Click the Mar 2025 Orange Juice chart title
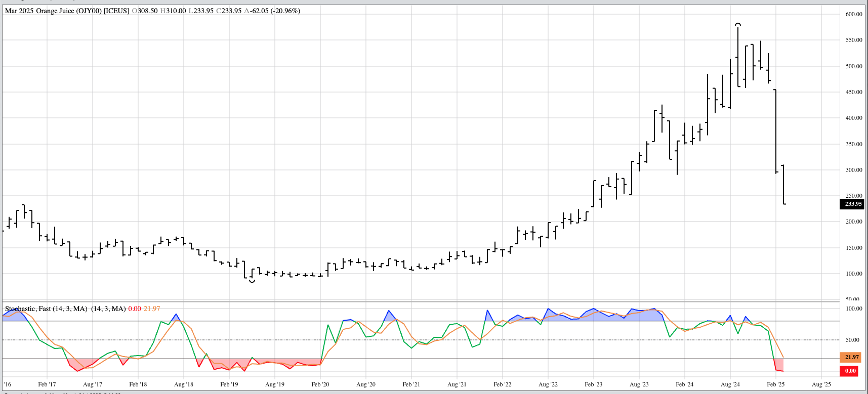The height and width of the screenshot is (394, 868). click(67, 11)
